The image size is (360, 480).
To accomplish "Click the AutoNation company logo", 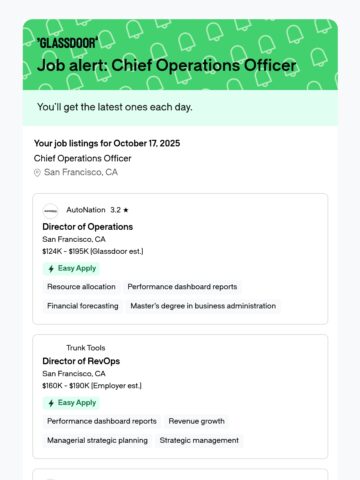I will coord(51,211).
